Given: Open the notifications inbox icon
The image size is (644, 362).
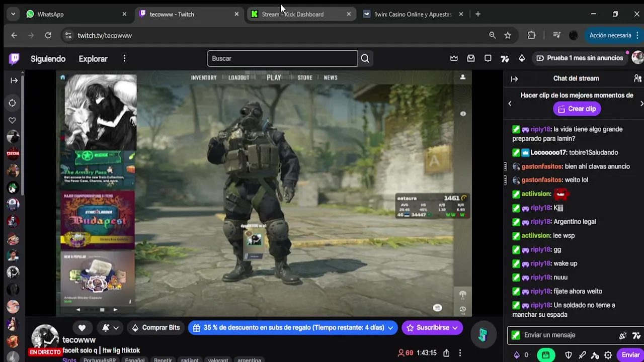Looking at the screenshot, I should (471, 58).
